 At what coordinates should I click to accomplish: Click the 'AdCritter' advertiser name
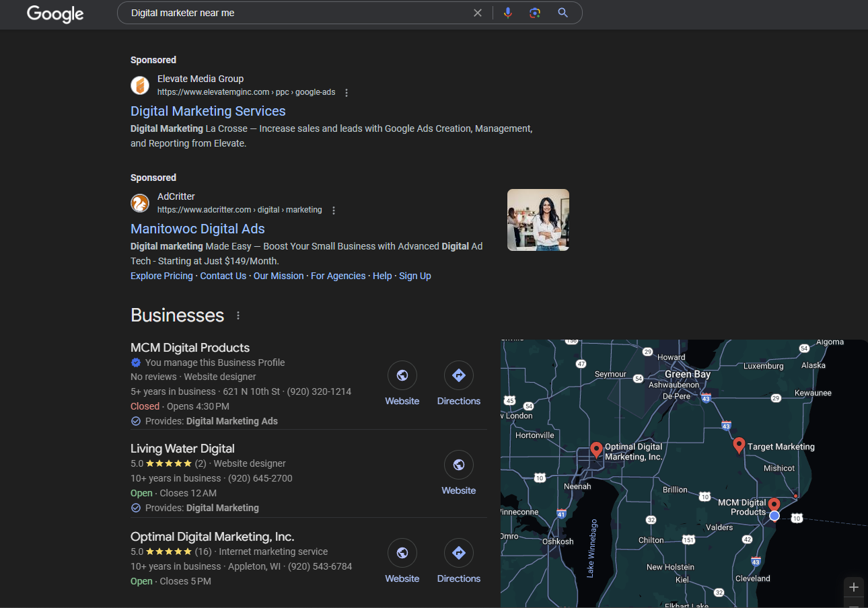(x=176, y=196)
